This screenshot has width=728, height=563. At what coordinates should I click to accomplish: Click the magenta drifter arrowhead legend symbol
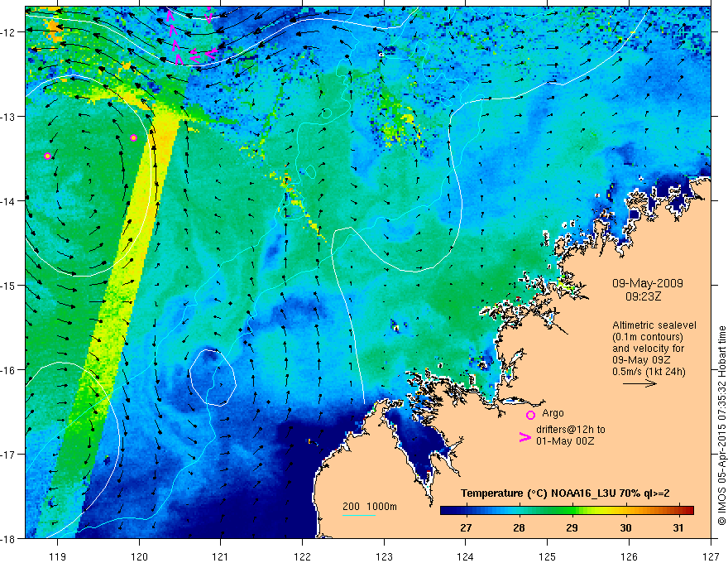pos(524,437)
